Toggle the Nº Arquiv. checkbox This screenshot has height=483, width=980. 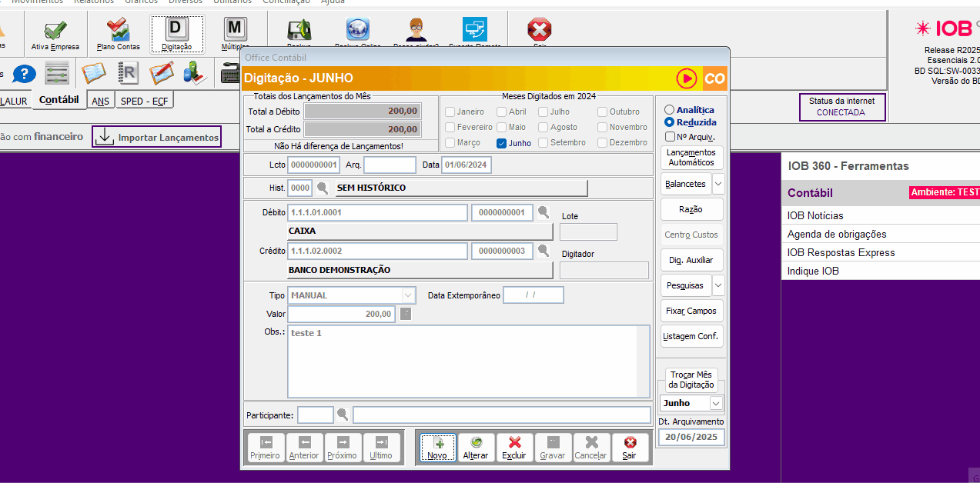pos(670,137)
